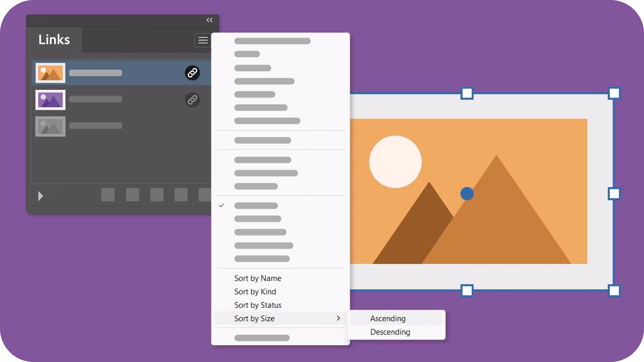Image resolution: width=644 pixels, height=362 pixels.
Task: Choose Descending sort order
Action: coord(390,332)
